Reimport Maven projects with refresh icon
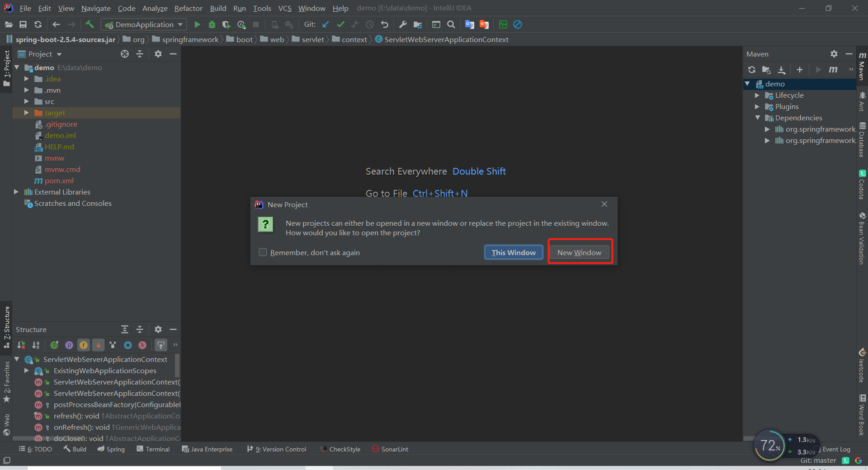The height and width of the screenshot is (470, 868). click(752, 70)
